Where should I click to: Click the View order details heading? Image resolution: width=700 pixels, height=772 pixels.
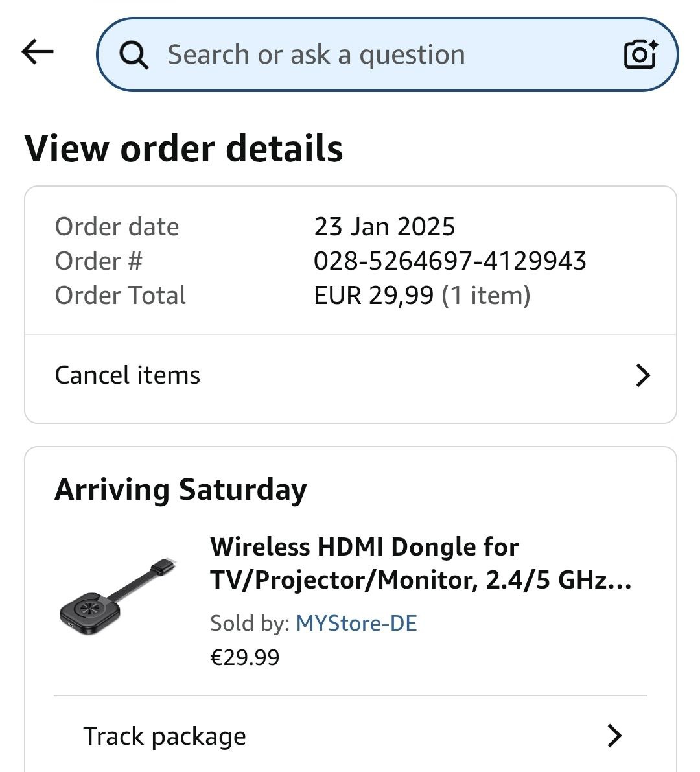pyautogui.click(x=183, y=148)
